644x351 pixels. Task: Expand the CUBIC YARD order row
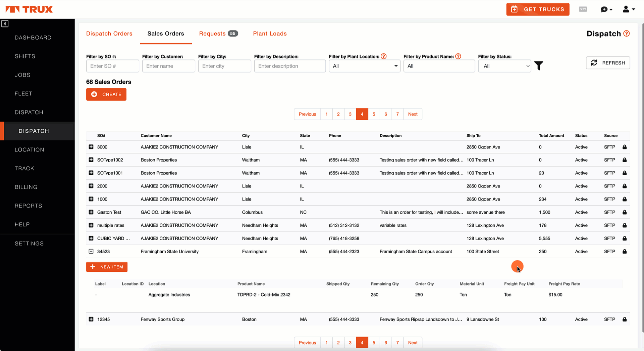91,238
